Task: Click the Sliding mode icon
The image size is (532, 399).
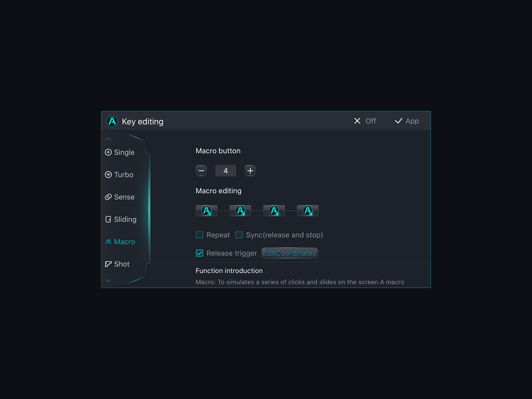Action: (x=108, y=219)
